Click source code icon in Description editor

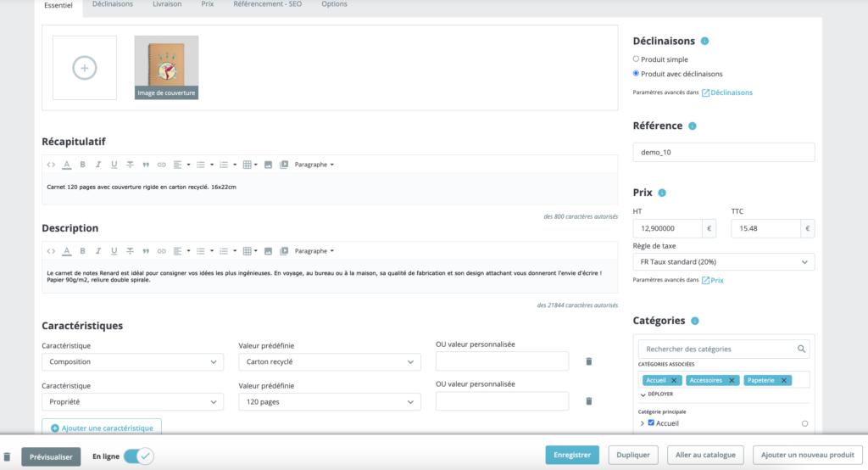pos(51,251)
